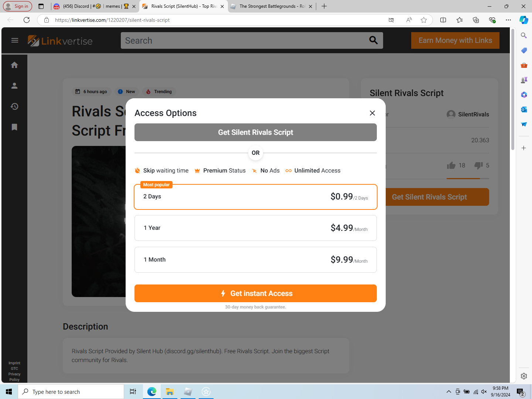Show hidden system tray icons

(449, 392)
